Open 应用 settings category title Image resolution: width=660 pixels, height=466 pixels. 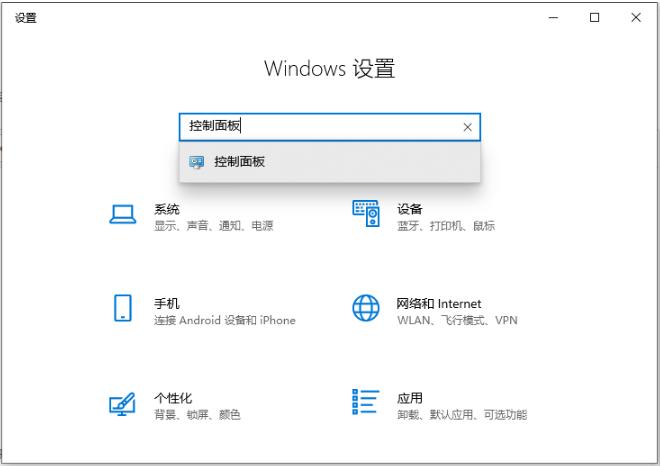[410, 398]
